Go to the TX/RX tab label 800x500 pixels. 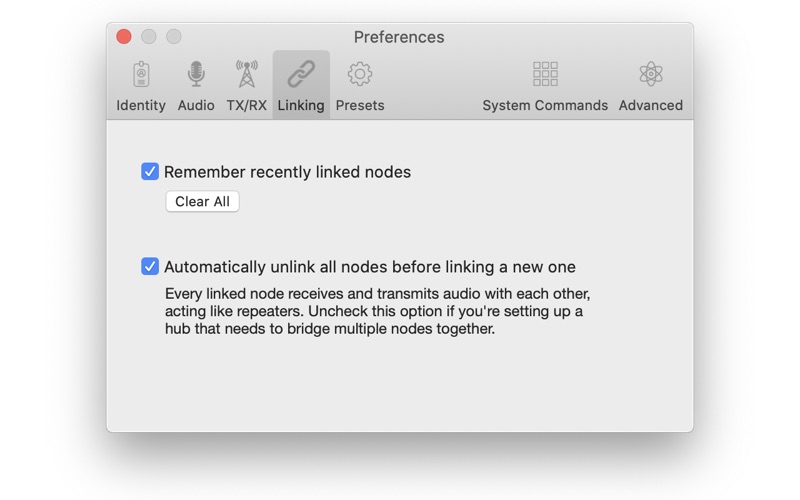(x=246, y=105)
